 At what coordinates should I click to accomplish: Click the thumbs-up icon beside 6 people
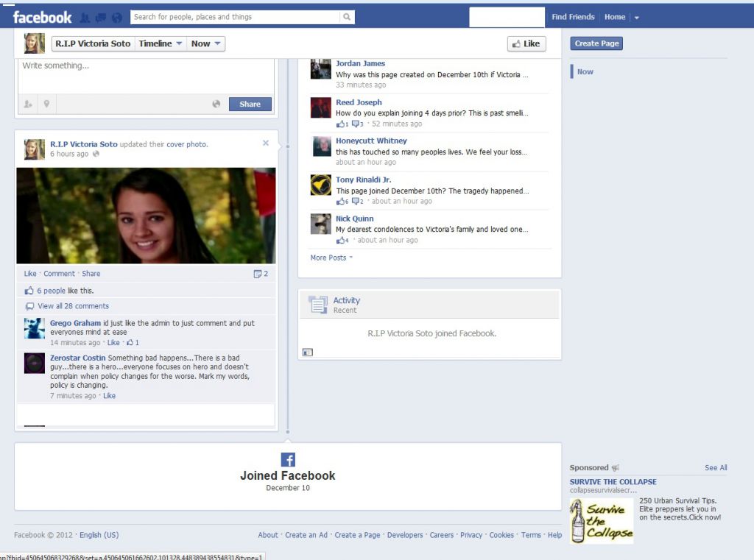[x=29, y=291]
